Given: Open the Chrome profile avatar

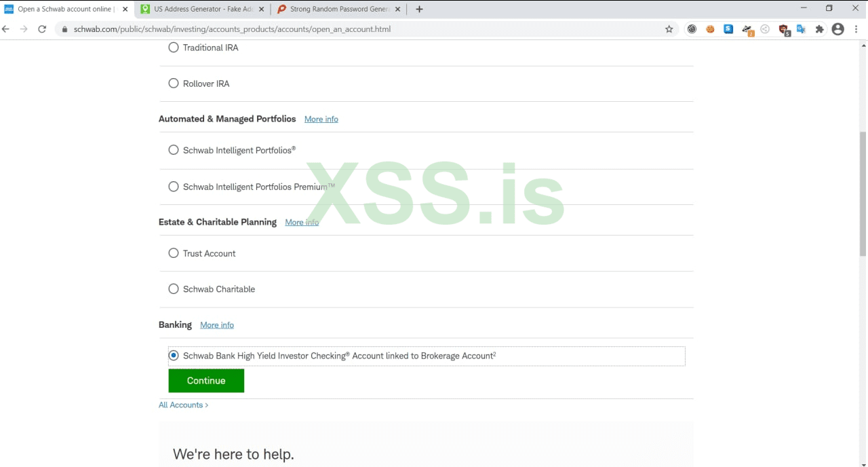Looking at the screenshot, I should tap(838, 29).
